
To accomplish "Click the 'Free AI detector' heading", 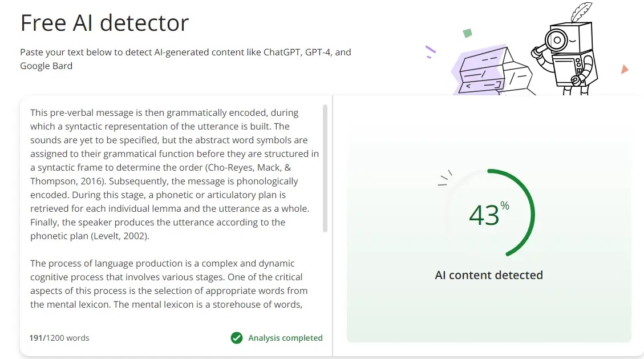I will coord(104,23).
